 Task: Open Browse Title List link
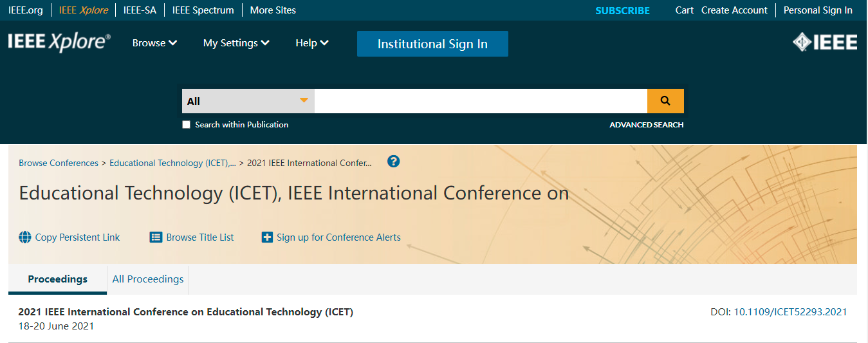coord(200,237)
